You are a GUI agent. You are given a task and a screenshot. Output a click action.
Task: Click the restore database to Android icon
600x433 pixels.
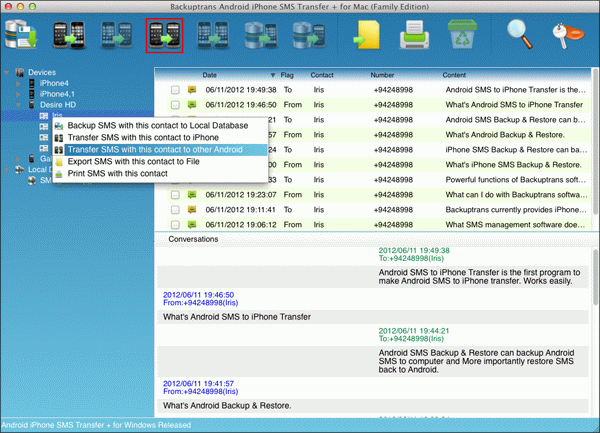308,35
